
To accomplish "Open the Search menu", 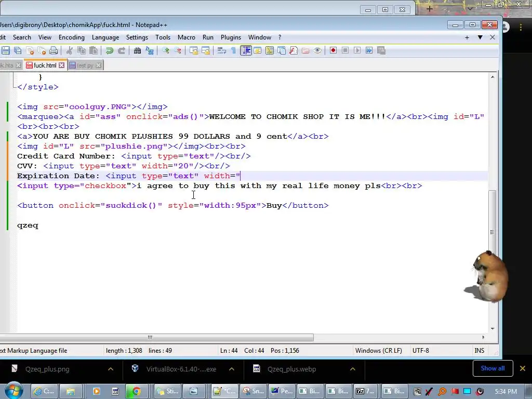I will point(22,37).
